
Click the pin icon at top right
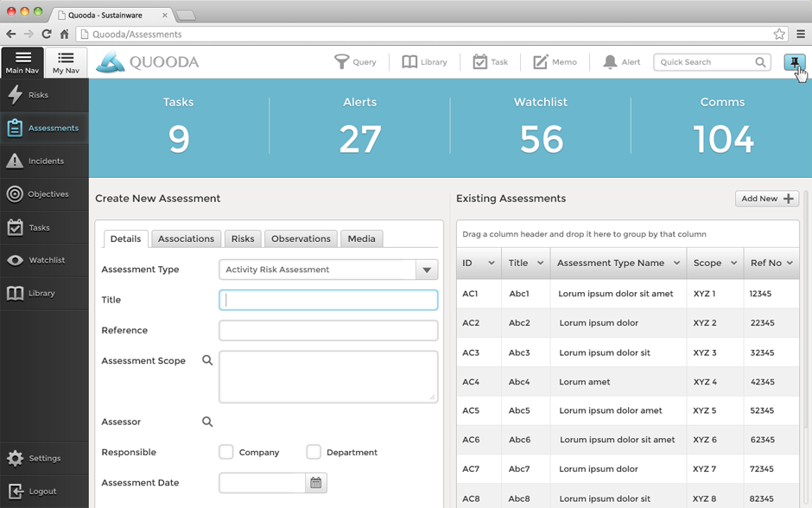pyautogui.click(x=794, y=62)
